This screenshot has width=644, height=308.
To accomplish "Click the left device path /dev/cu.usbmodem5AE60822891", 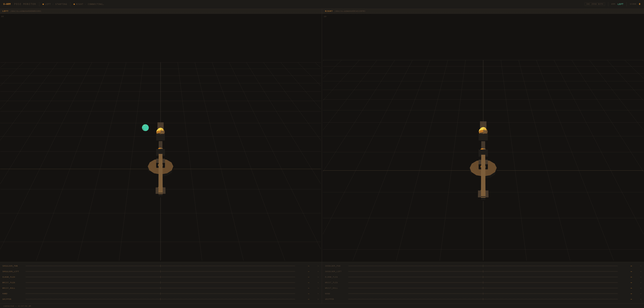I will 26,11.
